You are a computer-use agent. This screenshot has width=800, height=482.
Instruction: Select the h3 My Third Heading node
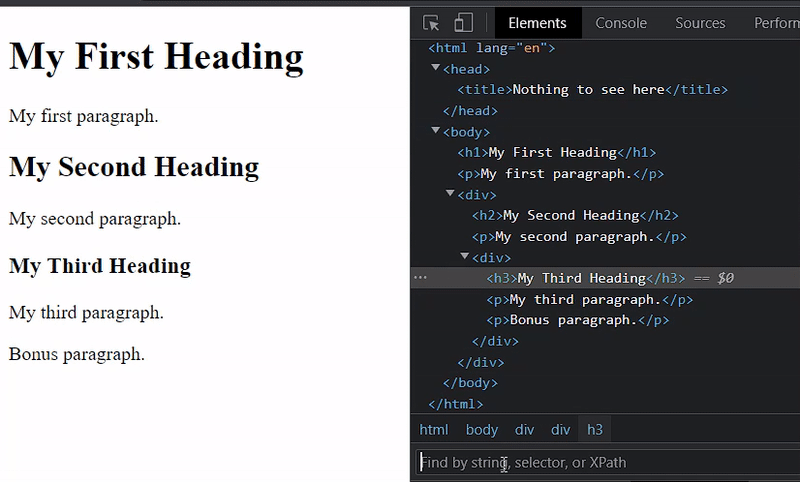(x=585, y=278)
